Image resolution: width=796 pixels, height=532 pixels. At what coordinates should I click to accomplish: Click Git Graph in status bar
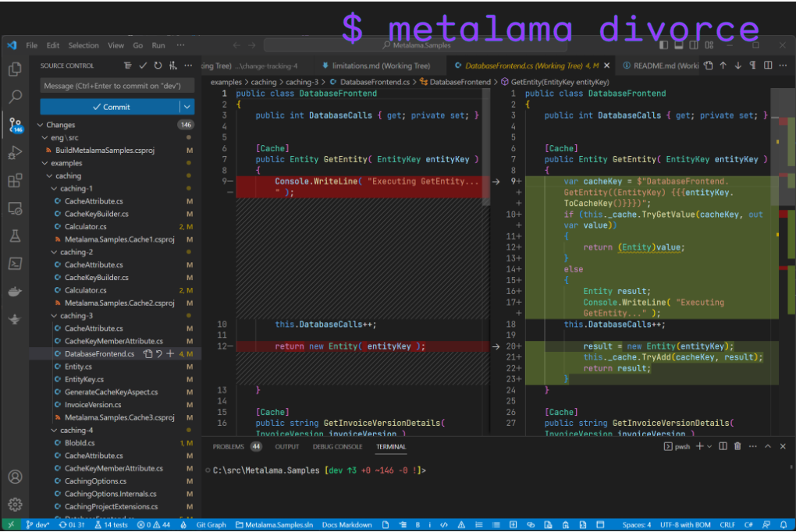(x=211, y=524)
